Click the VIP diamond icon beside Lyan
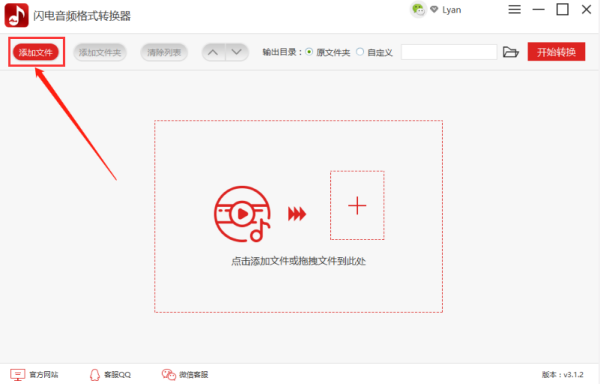 [x=434, y=10]
